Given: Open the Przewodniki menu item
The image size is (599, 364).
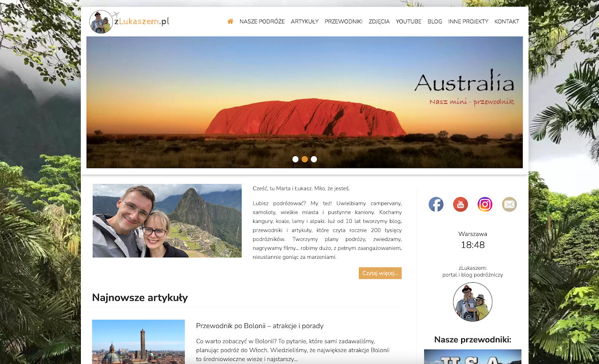Looking at the screenshot, I should [343, 21].
